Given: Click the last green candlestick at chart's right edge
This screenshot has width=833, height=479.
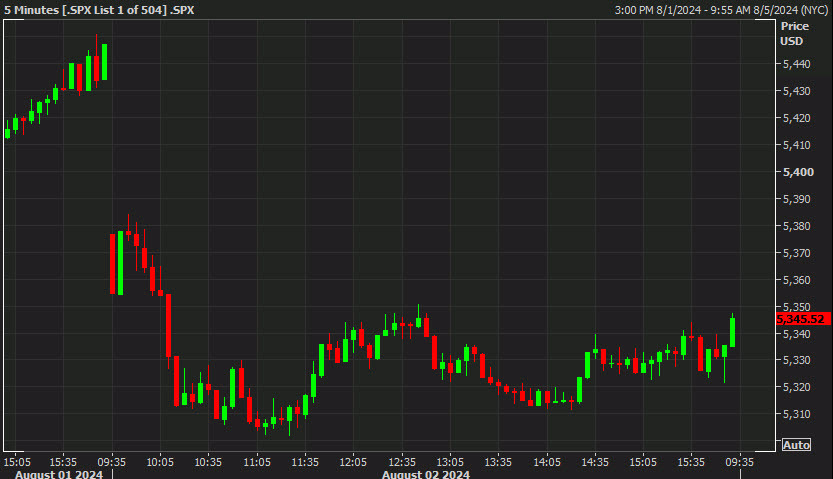Looking at the screenshot, I should click(733, 332).
